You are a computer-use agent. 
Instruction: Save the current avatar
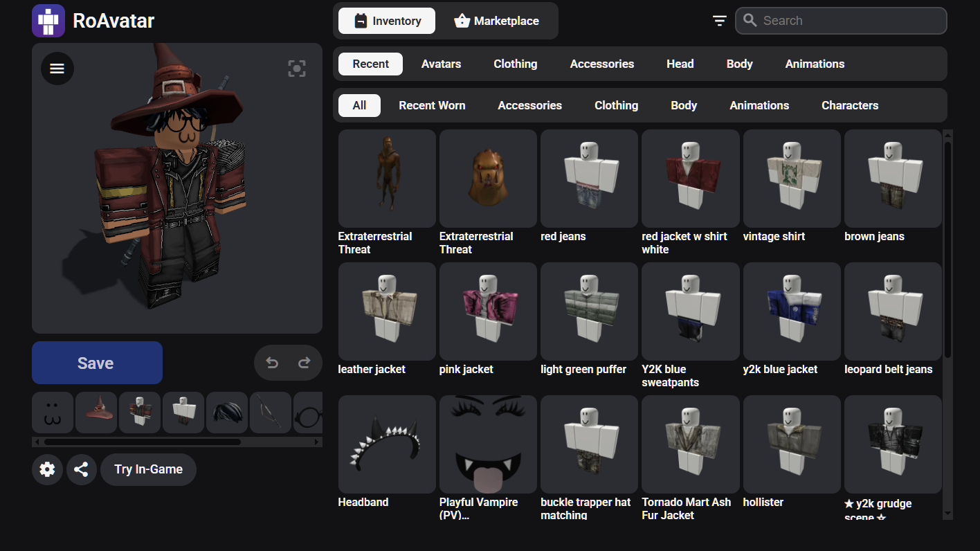pyautogui.click(x=97, y=363)
